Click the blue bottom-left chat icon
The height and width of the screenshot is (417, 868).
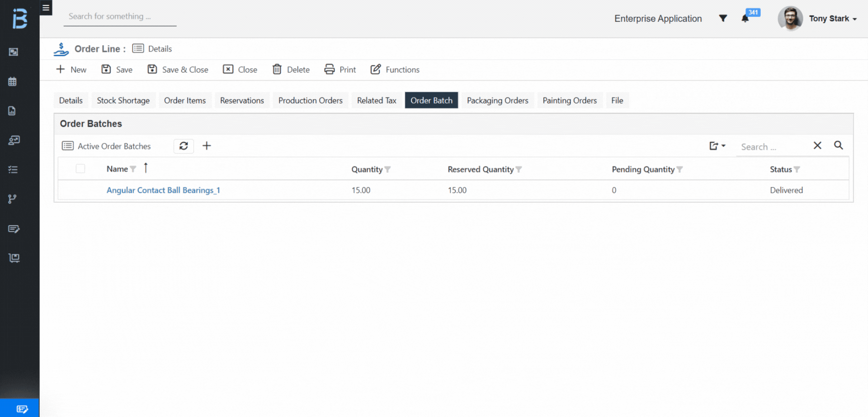click(x=22, y=409)
